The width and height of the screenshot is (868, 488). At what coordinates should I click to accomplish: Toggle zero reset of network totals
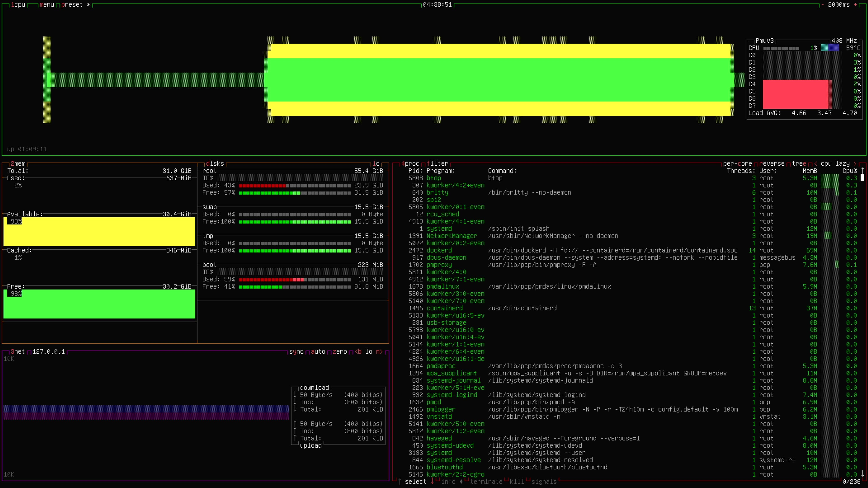pyautogui.click(x=340, y=352)
